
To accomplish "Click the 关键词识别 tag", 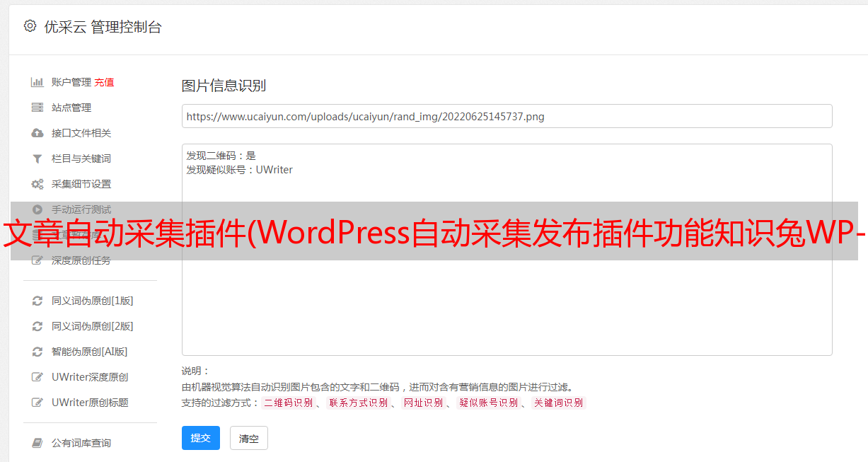I will tap(559, 403).
